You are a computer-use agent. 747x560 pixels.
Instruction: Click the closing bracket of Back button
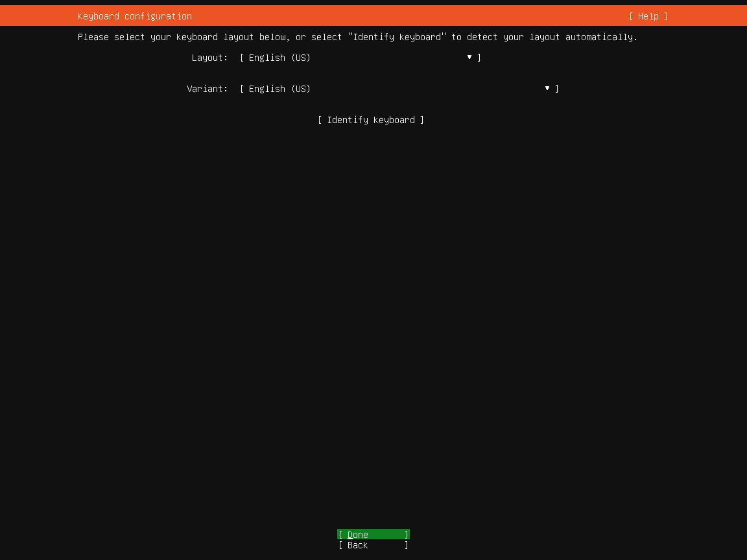tap(407, 545)
